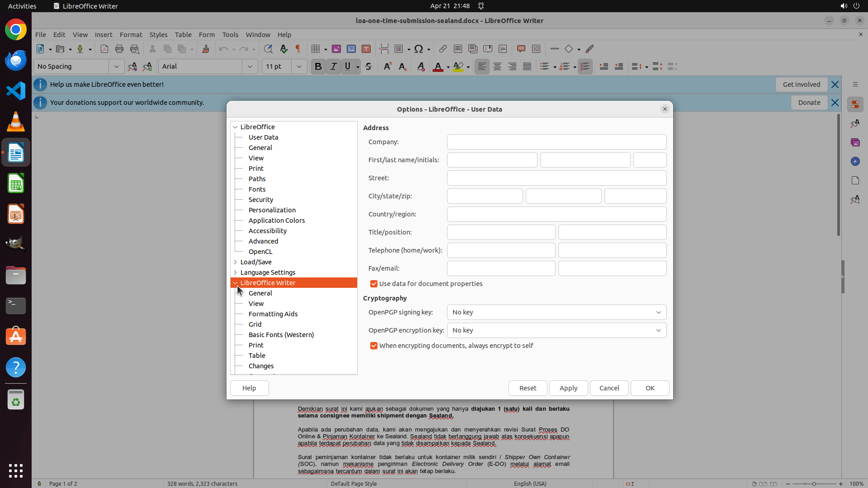Image resolution: width=868 pixels, height=488 pixels.
Task: Click the Get involved button
Action: (x=801, y=84)
